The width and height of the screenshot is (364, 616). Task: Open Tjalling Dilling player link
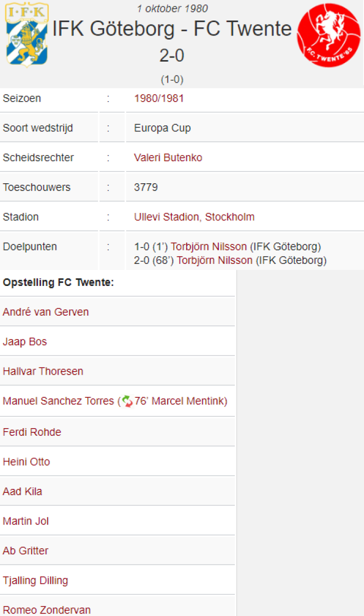(x=35, y=581)
